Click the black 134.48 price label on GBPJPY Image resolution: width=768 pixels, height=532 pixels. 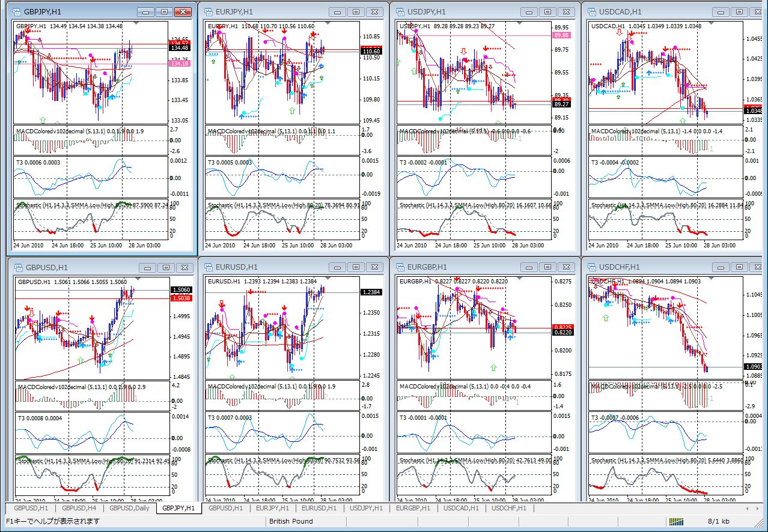pyautogui.click(x=180, y=49)
